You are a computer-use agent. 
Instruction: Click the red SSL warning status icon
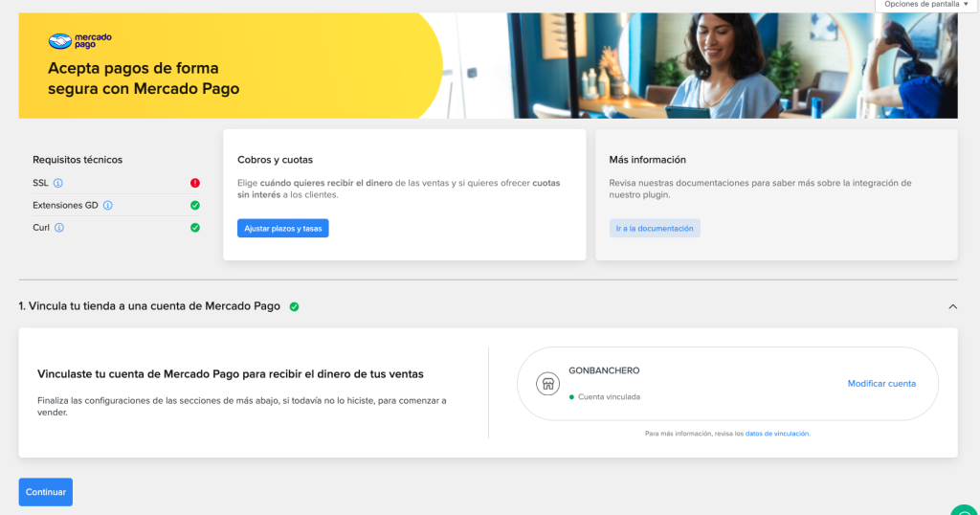click(194, 183)
